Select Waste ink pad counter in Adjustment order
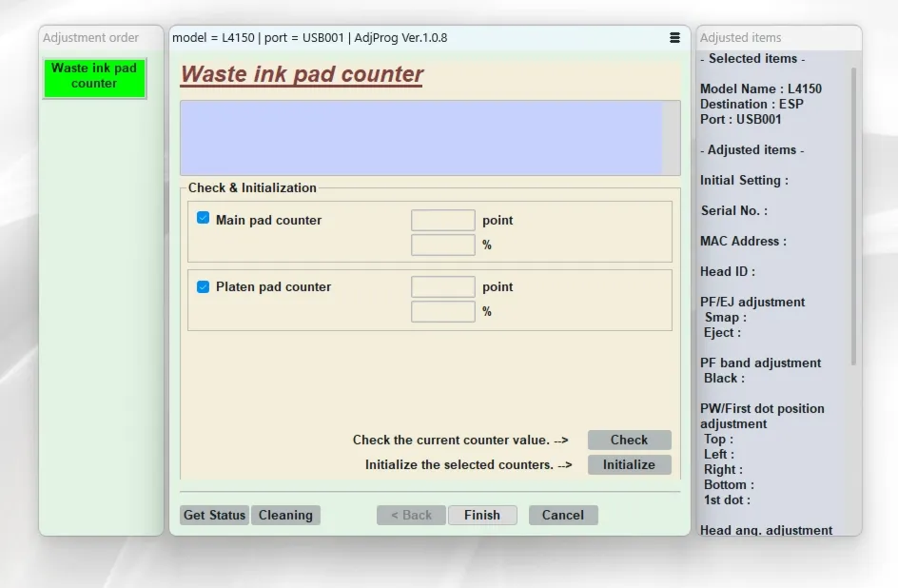The height and width of the screenshot is (588, 898). point(94,76)
